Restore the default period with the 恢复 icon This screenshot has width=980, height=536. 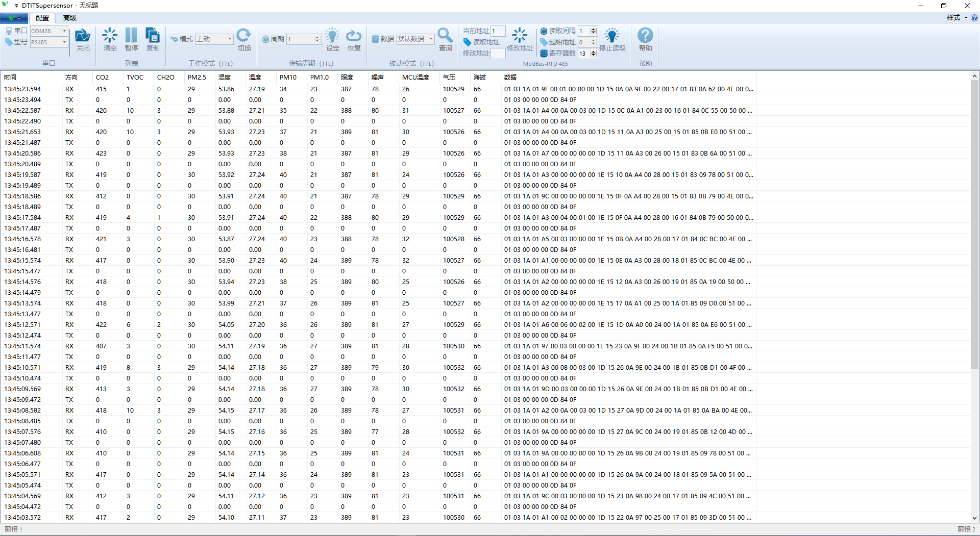[354, 40]
